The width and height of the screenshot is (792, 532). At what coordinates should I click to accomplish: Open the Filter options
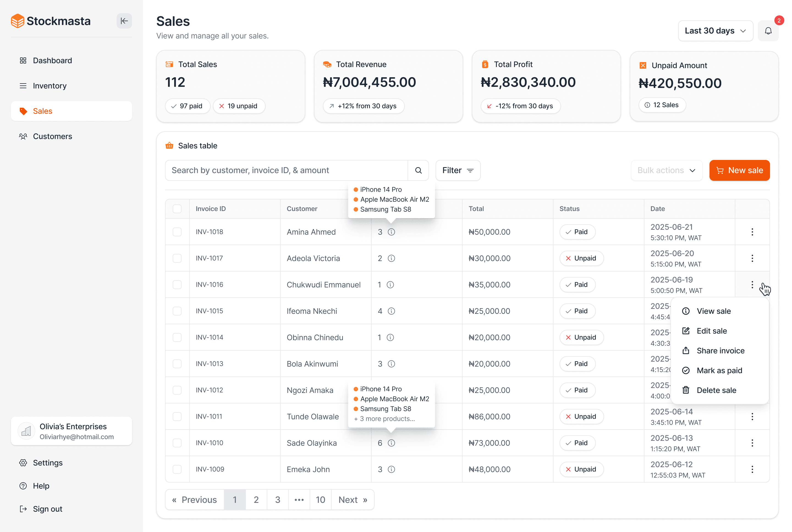click(458, 170)
